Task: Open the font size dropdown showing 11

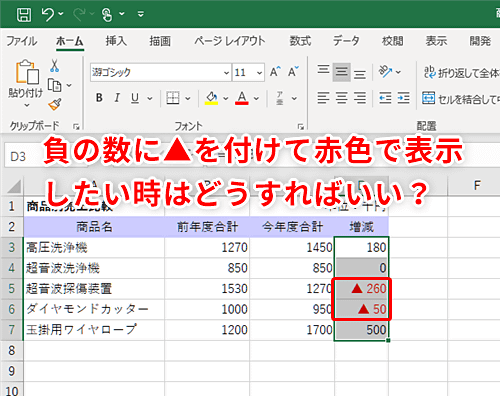Action: pos(249,72)
